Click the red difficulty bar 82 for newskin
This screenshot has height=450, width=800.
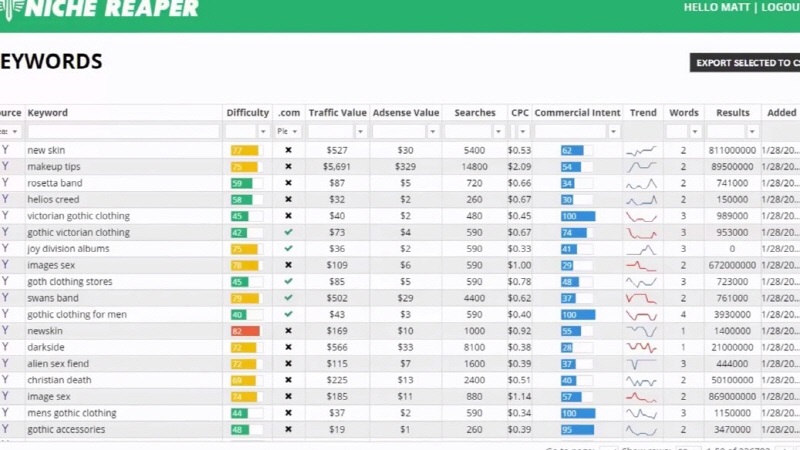coord(246,331)
